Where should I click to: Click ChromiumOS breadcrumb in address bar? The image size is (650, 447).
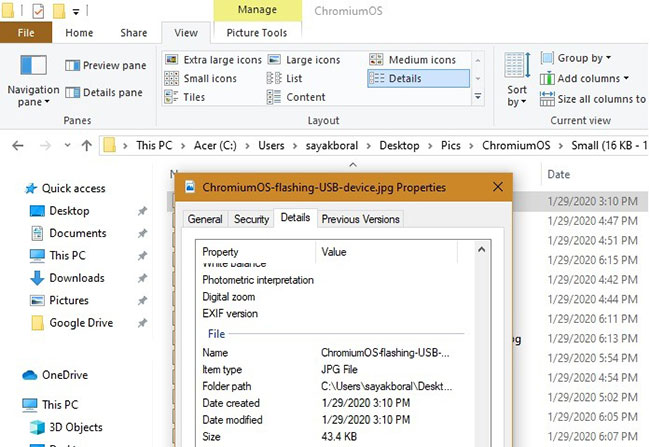[516, 146]
